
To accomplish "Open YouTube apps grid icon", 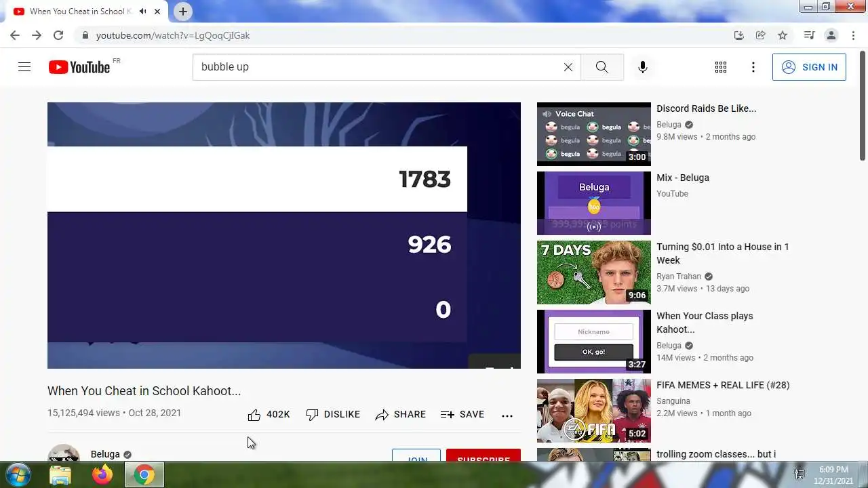I will pyautogui.click(x=721, y=67).
